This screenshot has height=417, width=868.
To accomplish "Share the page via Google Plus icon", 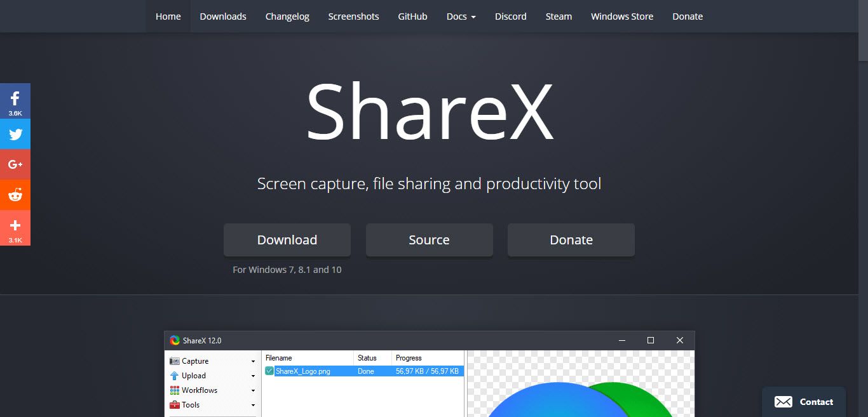I will (15, 164).
